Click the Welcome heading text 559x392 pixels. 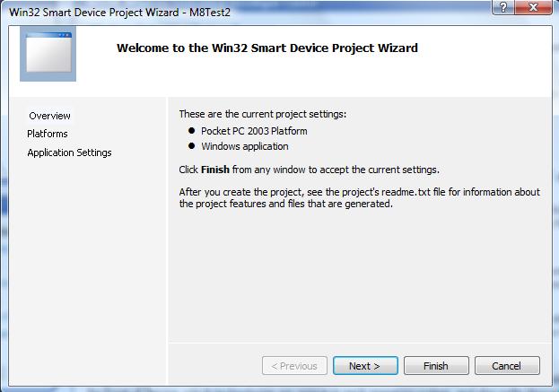(267, 48)
